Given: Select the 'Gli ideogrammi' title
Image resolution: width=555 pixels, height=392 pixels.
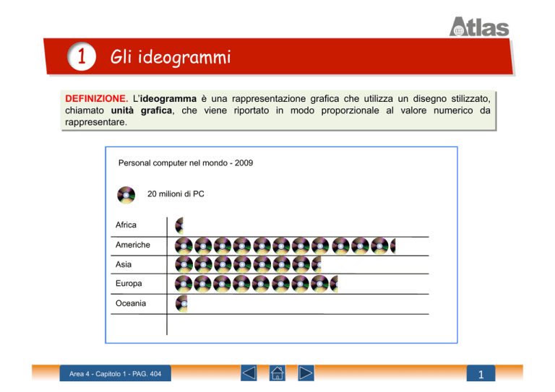Looking at the screenshot, I should point(171,57).
